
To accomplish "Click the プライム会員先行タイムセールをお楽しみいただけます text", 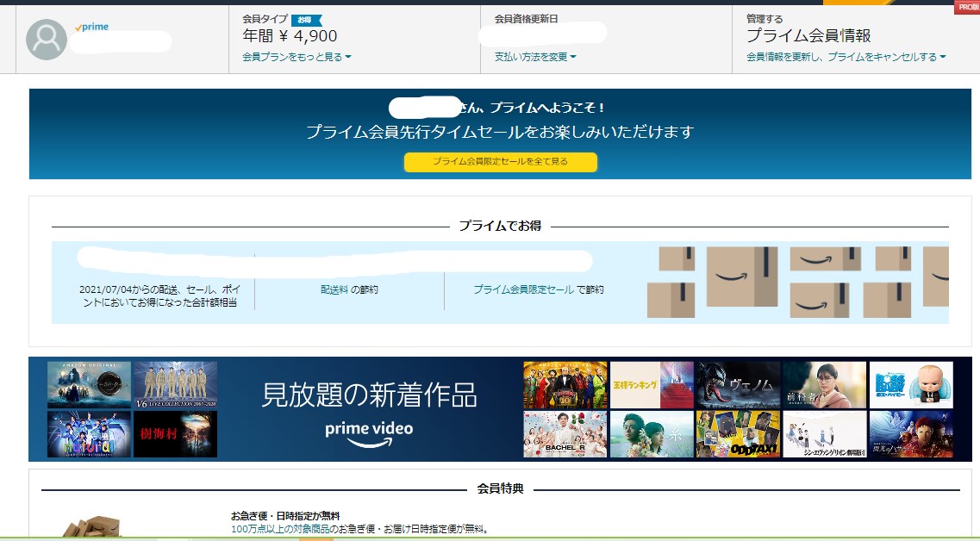I will coord(500,132).
